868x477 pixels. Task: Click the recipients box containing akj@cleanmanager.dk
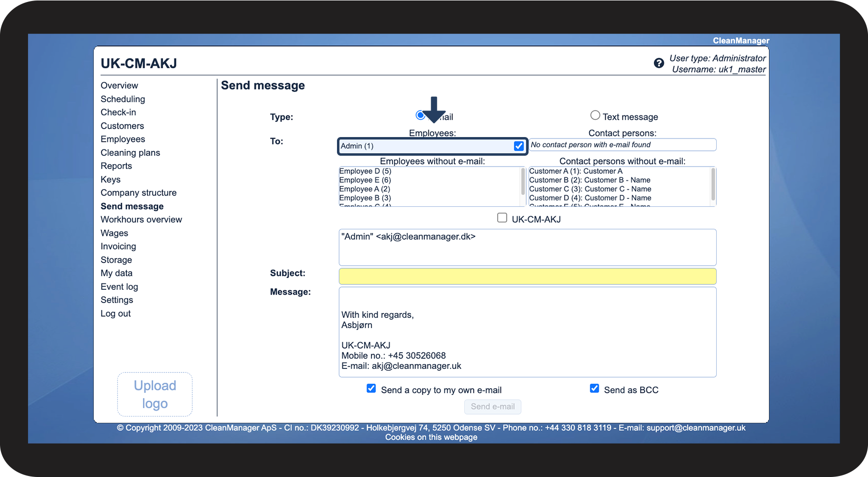click(528, 248)
